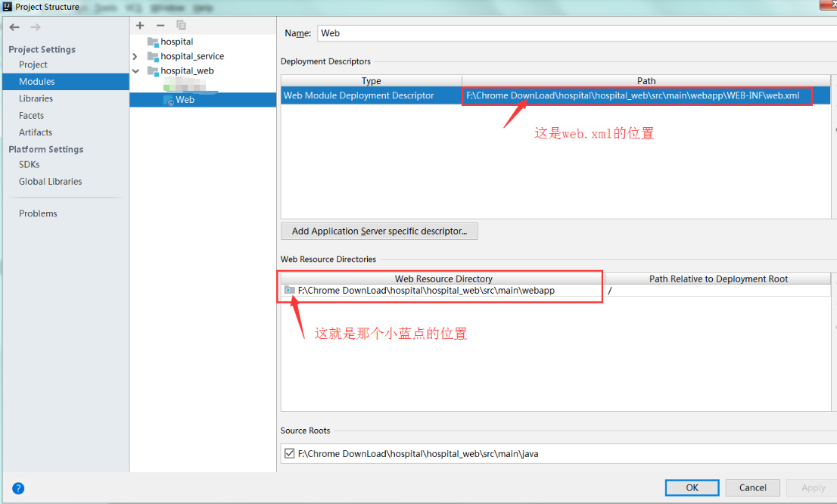Copy module with the copy icon

point(181,25)
